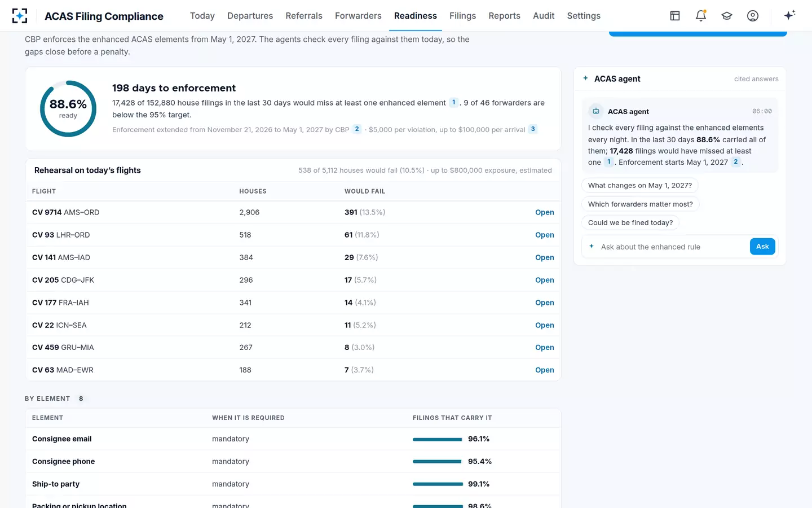
Task: Click citation 1 badge in readiness summary
Action: (x=453, y=102)
